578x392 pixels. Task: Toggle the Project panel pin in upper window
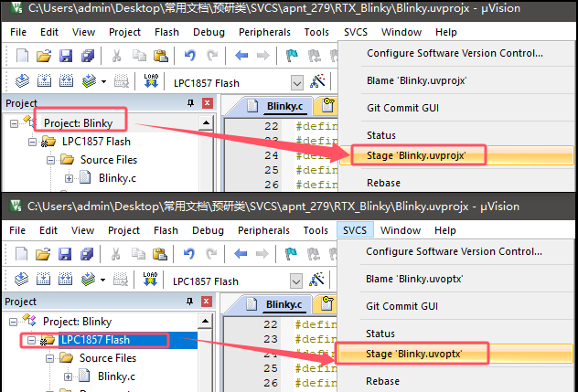(x=190, y=102)
